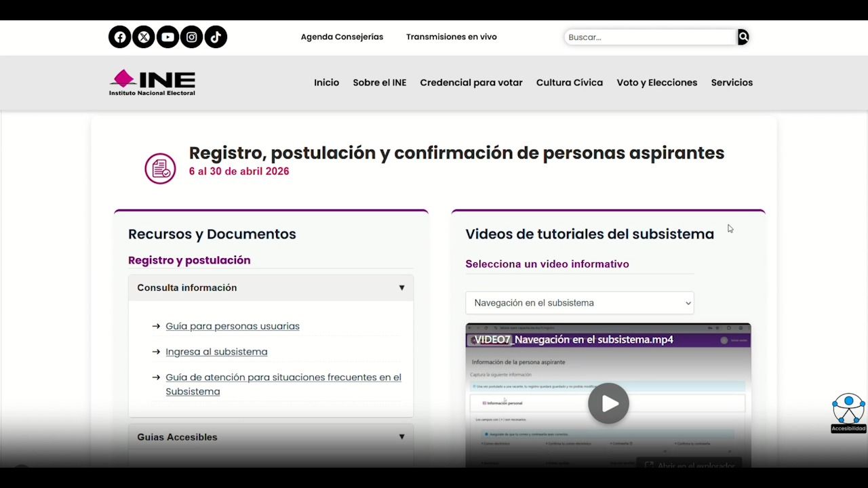The height and width of the screenshot is (488, 868).
Task: Open the YouTube channel icon
Action: click(x=167, y=37)
